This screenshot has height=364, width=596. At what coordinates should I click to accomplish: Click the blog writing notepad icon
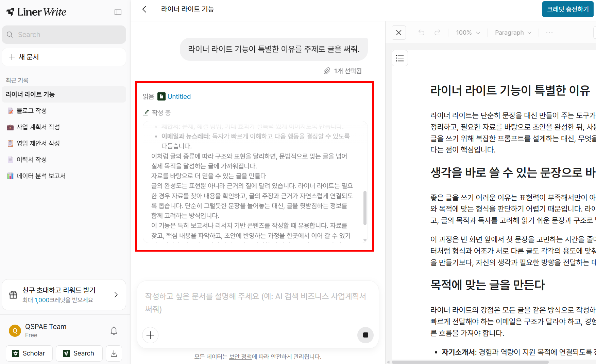tap(11, 111)
